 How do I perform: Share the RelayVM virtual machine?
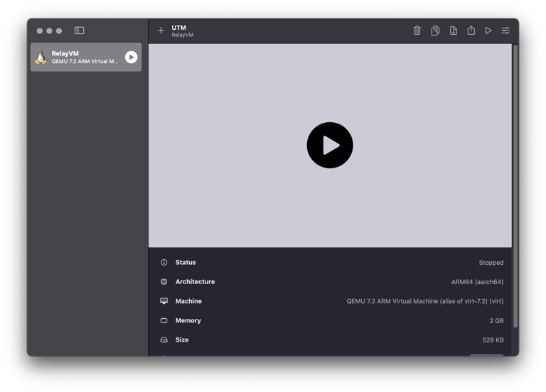click(471, 31)
